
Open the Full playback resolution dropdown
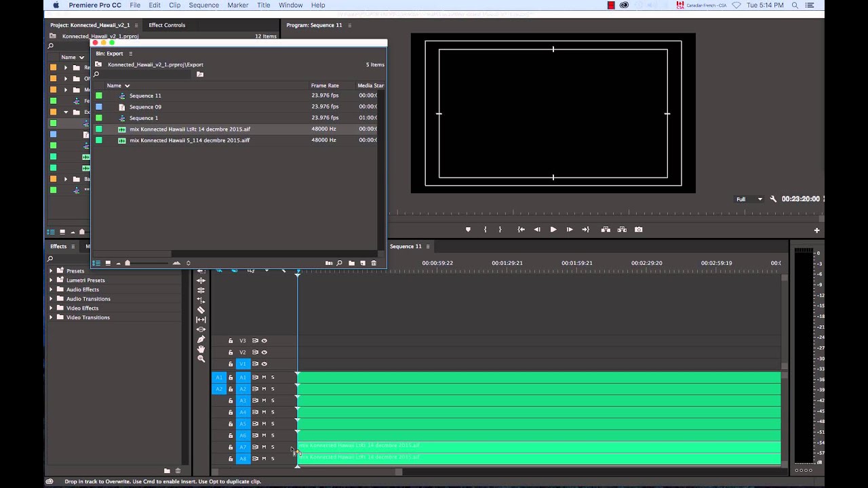coord(749,199)
